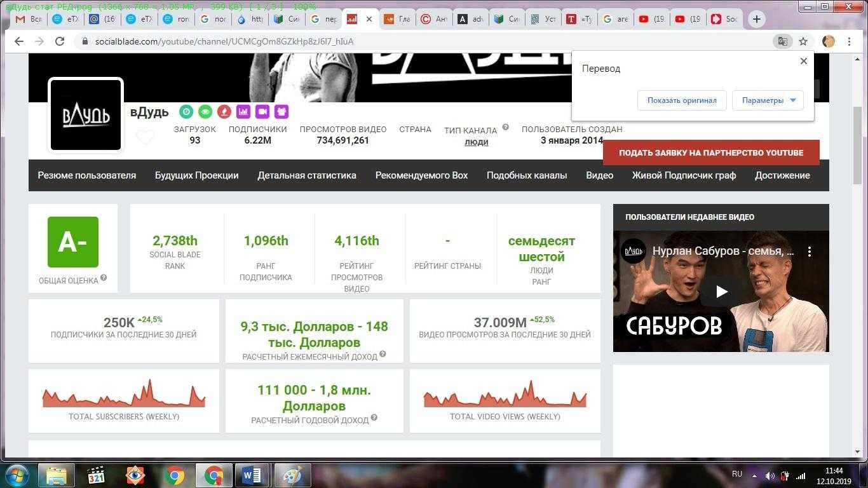Screen dimensions: 868x488
Task: Open the Подобных каналов tab
Action: pyautogui.click(x=526, y=175)
